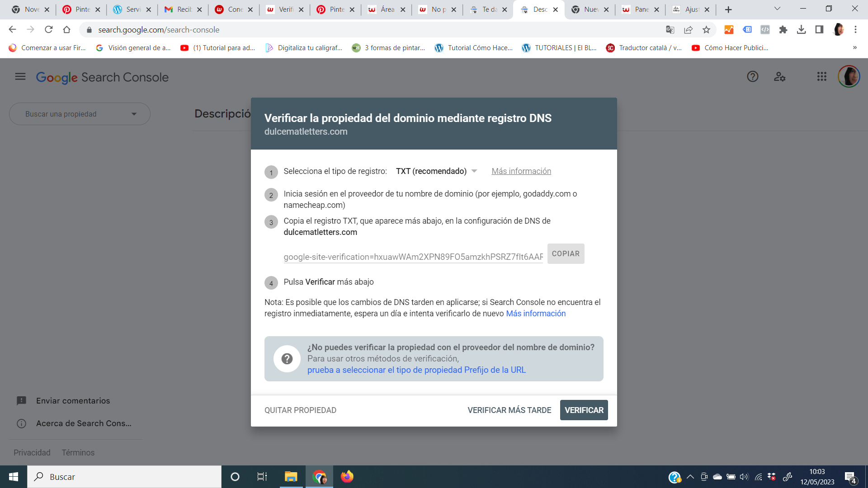
Task: Click the COPIAR button
Action: [566, 254]
